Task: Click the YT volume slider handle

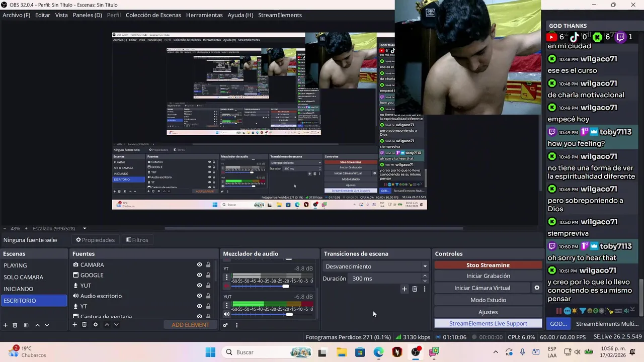Action: point(286,286)
